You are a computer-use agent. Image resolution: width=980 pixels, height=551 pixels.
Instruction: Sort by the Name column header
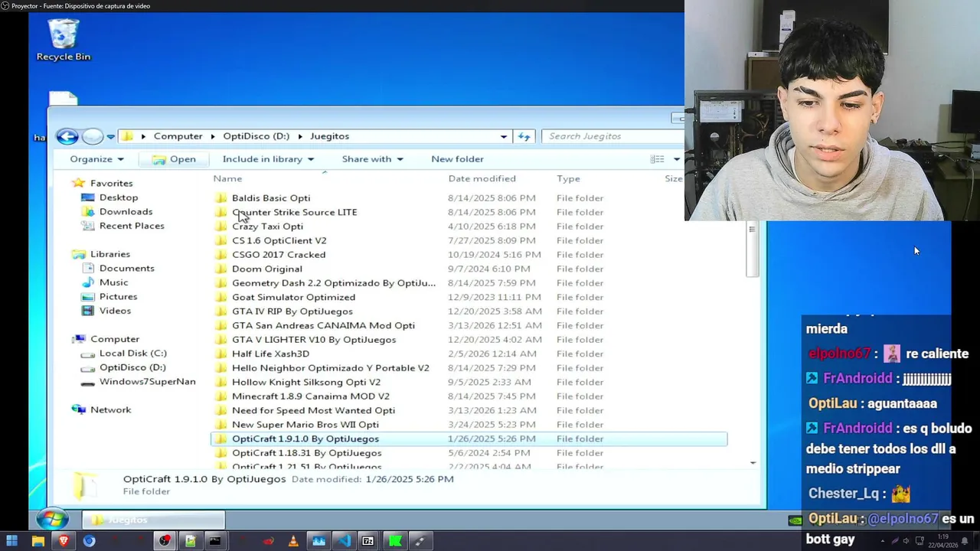[227, 178]
